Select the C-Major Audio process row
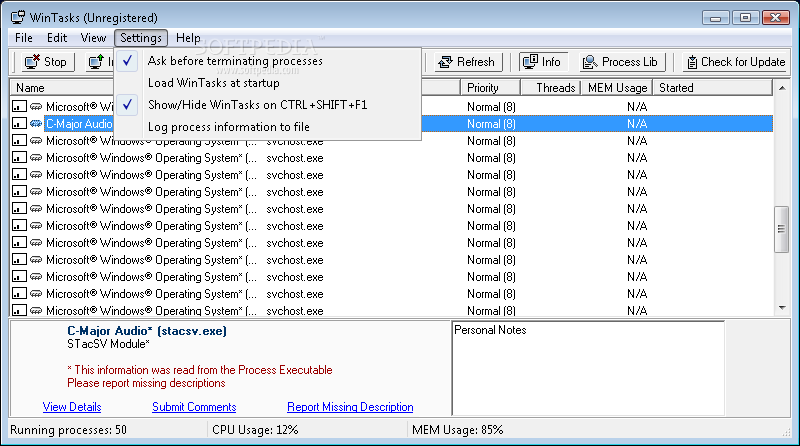 click(x=392, y=123)
